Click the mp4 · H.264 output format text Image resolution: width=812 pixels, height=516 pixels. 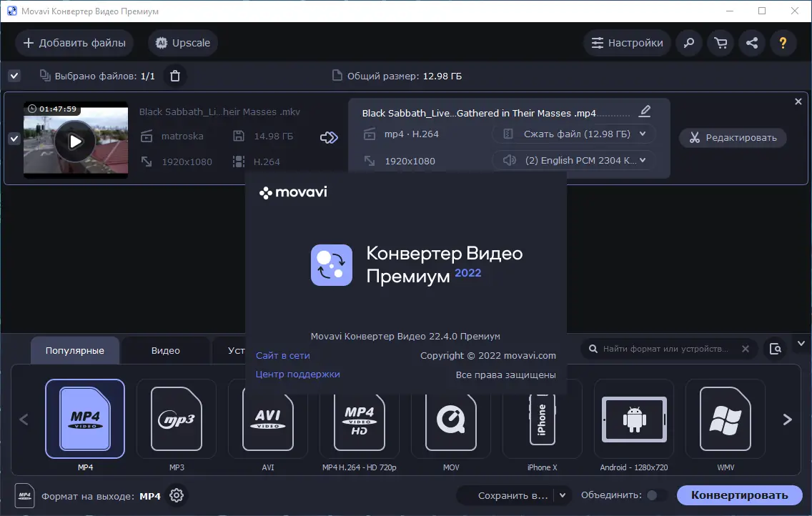(x=411, y=134)
